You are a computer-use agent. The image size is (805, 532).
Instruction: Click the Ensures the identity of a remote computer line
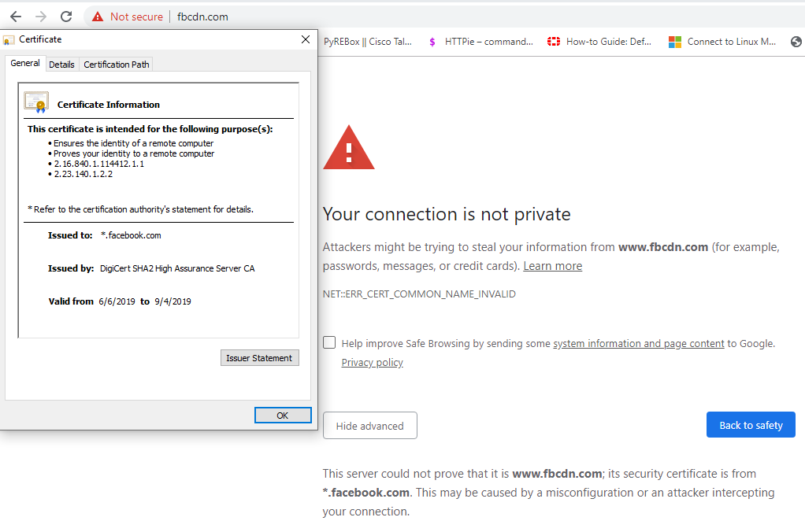(x=133, y=144)
